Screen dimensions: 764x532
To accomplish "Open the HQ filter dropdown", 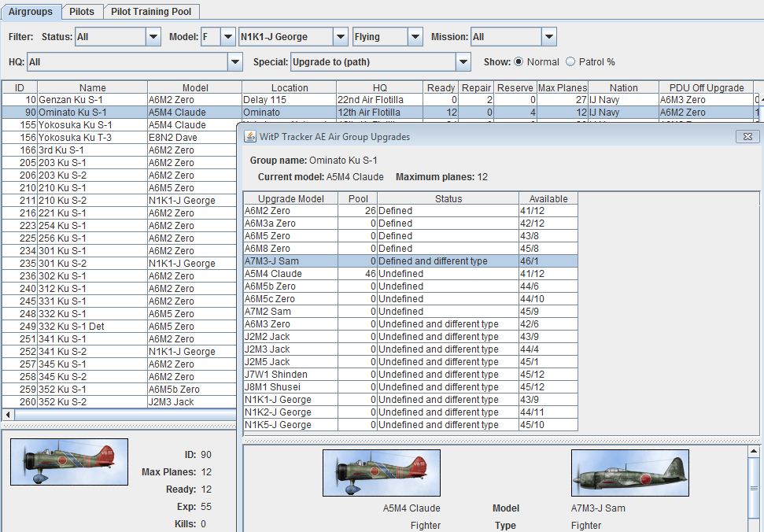I will coord(234,61).
